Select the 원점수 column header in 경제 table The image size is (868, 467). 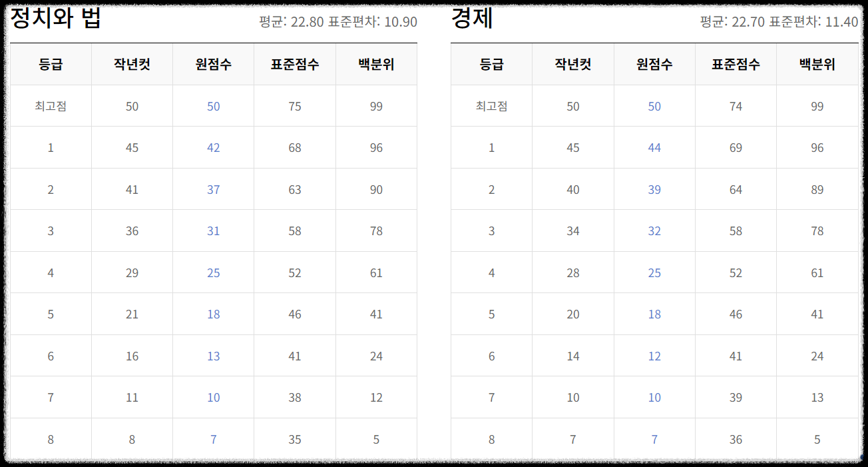click(x=654, y=63)
